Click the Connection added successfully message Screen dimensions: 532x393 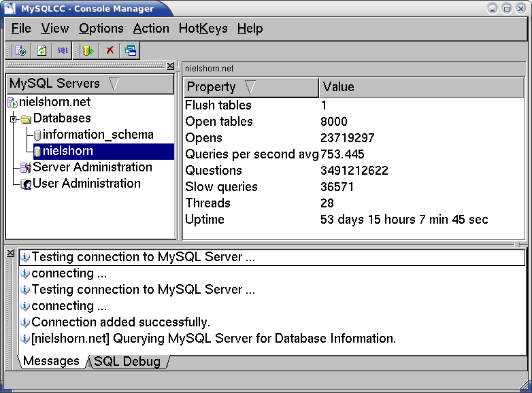[x=121, y=322]
